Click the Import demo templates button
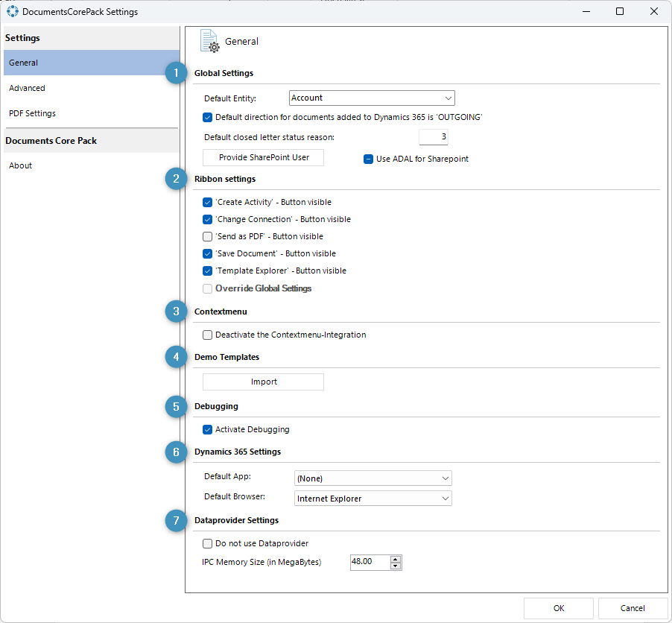 coord(263,382)
